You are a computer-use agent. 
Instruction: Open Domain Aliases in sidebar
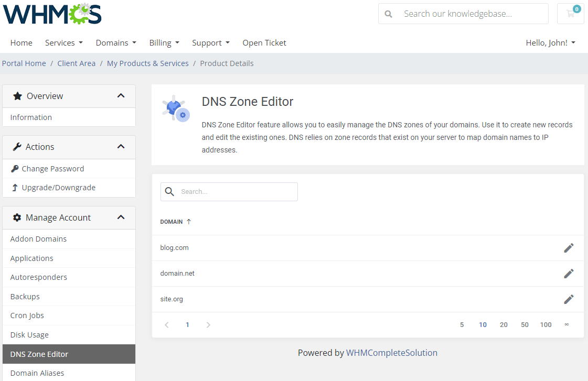pyautogui.click(x=69, y=373)
